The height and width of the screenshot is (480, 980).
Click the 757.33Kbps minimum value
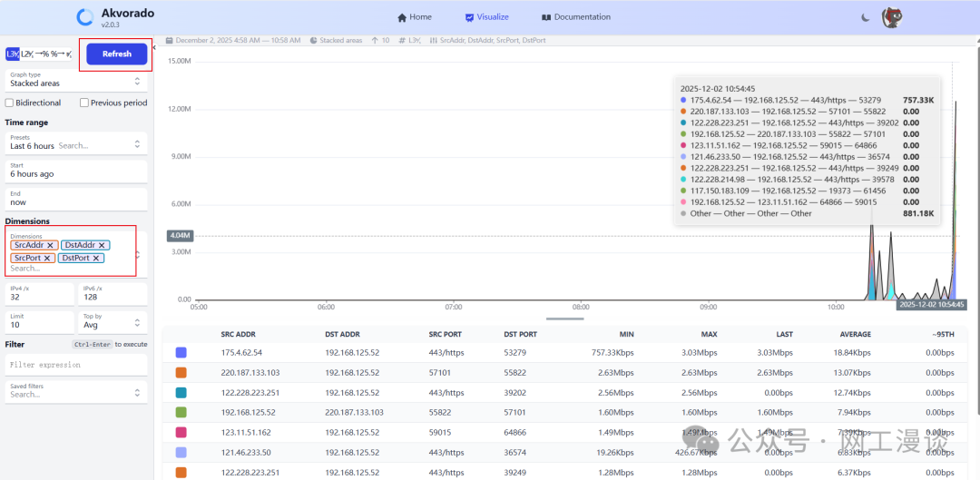[612, 352]
